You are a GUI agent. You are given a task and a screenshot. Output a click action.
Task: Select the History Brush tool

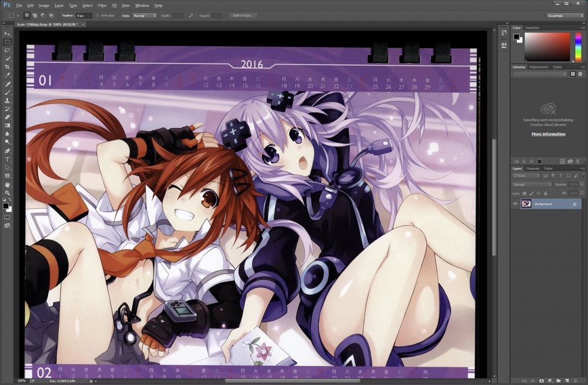pos(7,109)
